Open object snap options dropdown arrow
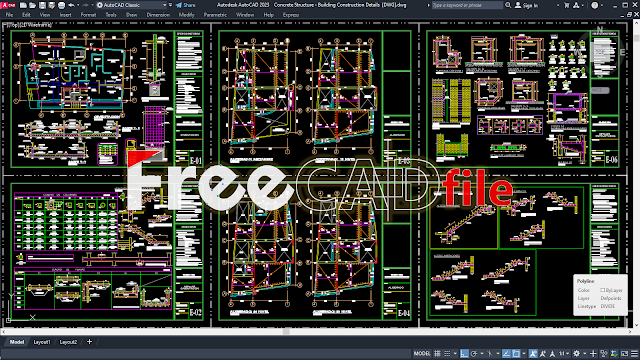This screenshot has width=640, height=360. [524, 354]
